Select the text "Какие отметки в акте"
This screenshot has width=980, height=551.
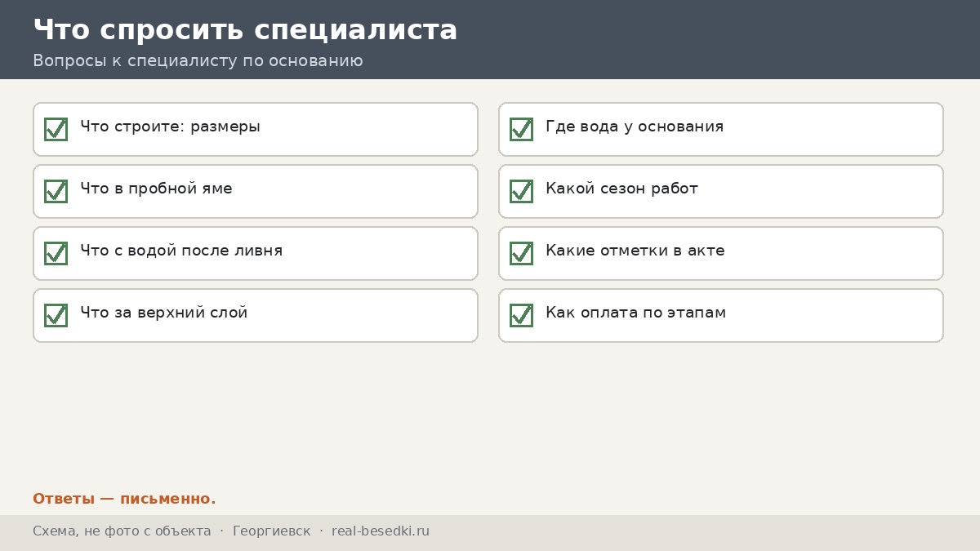point(635,251)
